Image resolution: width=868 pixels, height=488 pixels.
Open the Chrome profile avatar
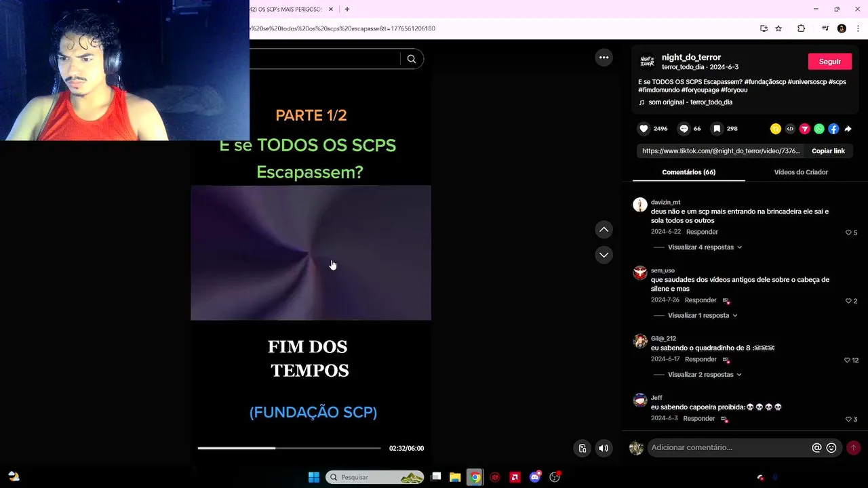(842, 28)
